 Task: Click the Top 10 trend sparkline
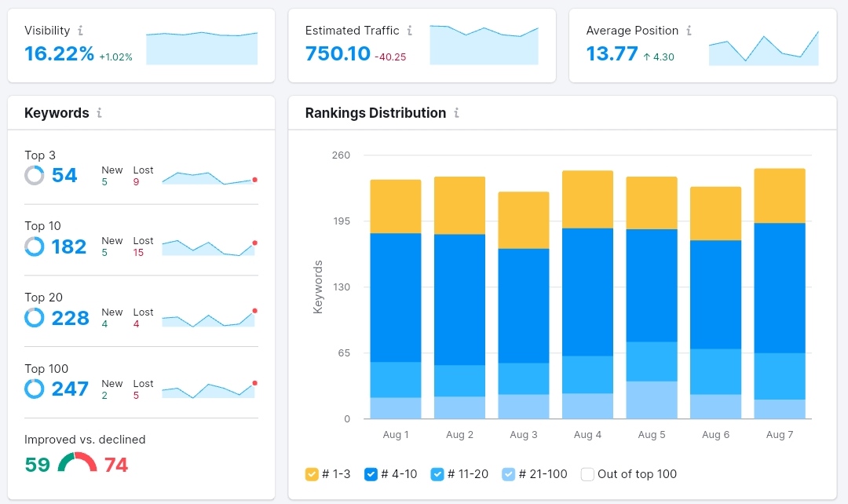pos(210,247)
